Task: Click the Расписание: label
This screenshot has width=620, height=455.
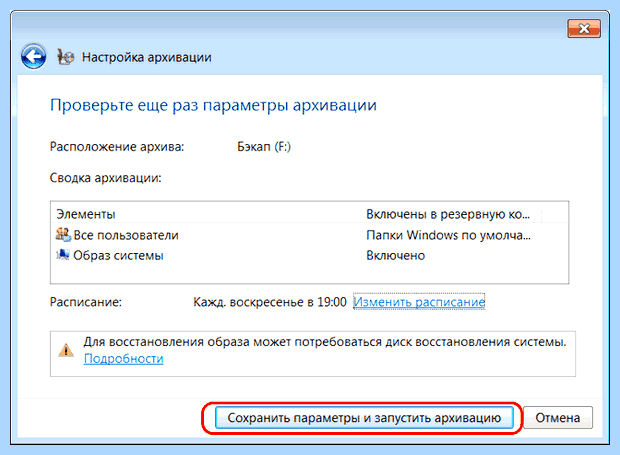Action: 86,302
